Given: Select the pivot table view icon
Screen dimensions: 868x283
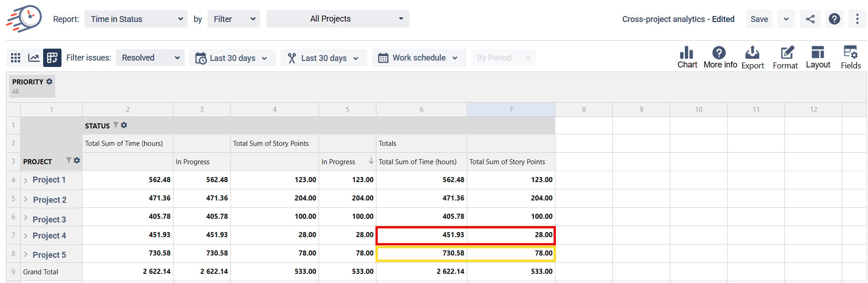Looking at the screenshot, I should click(52, 58).
